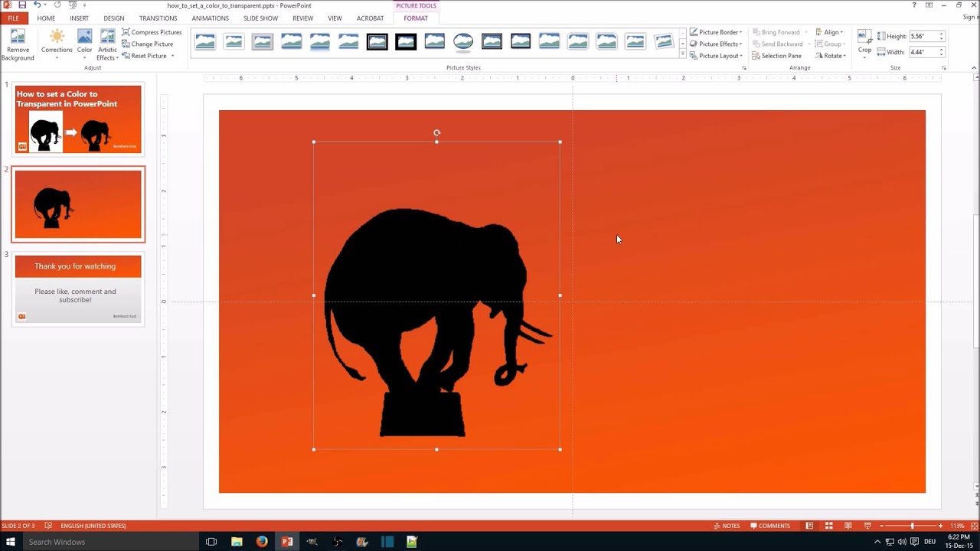Click Reset Picture

(144, 56)
